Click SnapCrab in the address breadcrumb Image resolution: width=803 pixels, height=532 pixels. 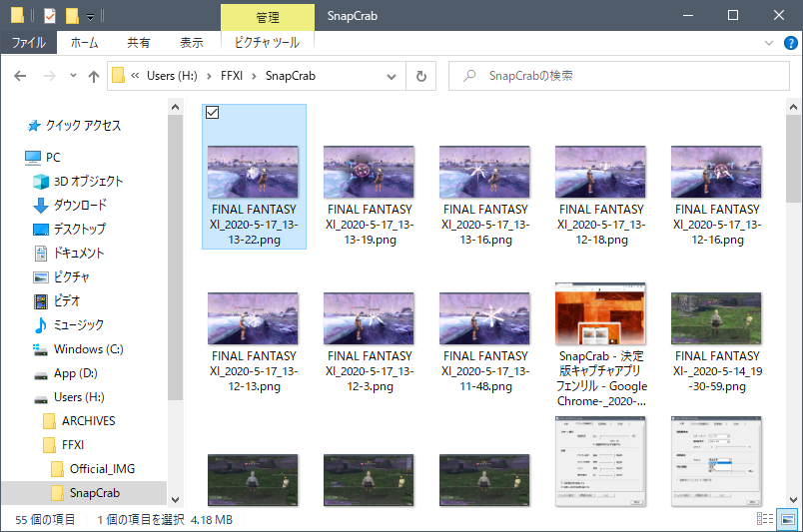point(291,76)
